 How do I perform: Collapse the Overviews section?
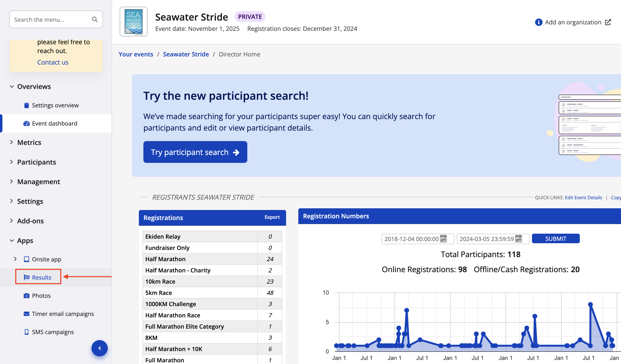click(12, 87)
